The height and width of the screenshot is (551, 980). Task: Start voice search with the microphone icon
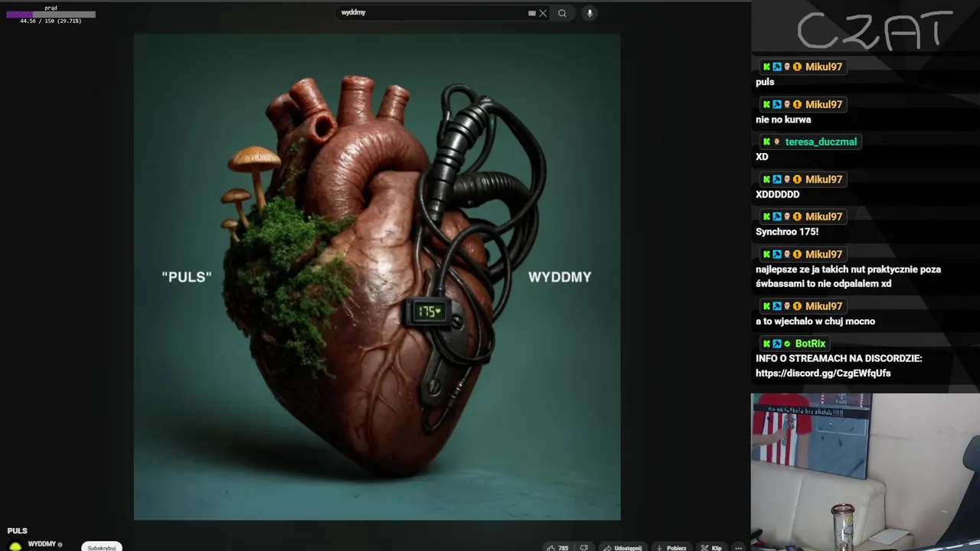[x=590, y=13]
